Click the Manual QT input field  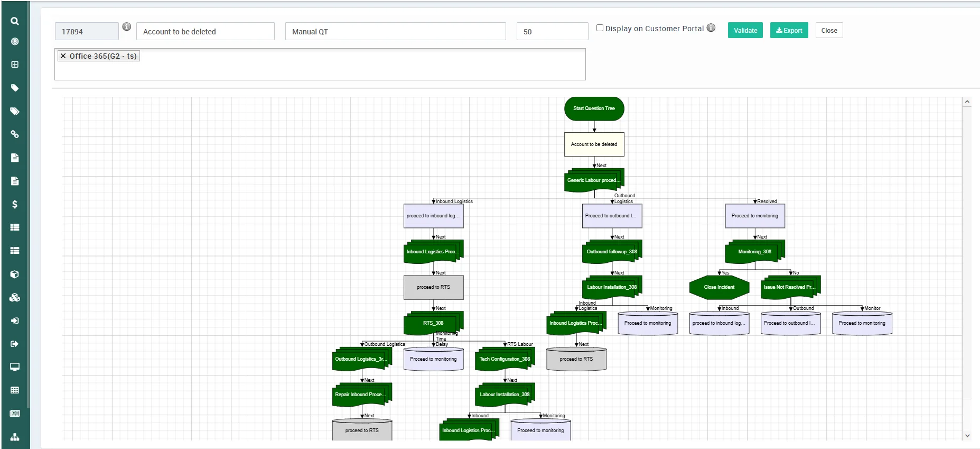[396, 31]
